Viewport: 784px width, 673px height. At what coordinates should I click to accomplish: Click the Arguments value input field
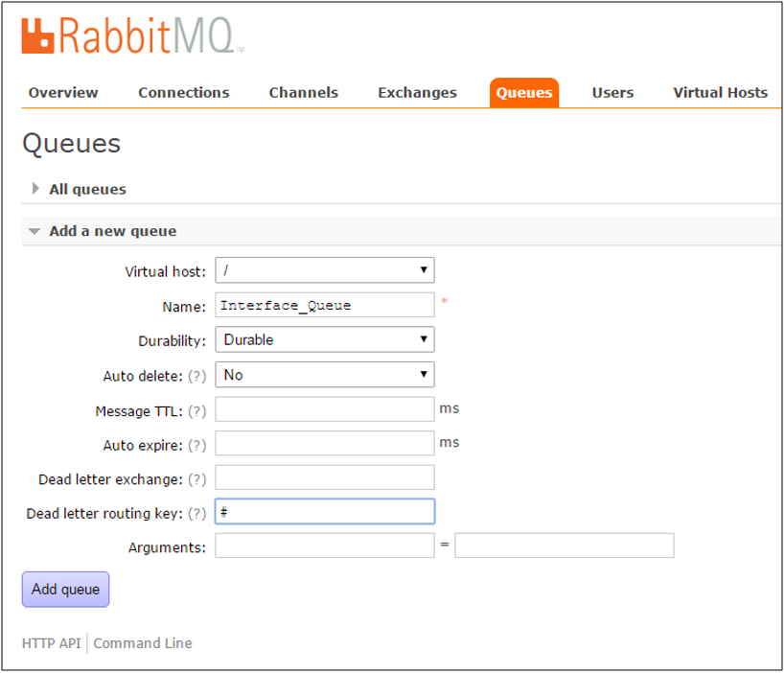(565, 545)
